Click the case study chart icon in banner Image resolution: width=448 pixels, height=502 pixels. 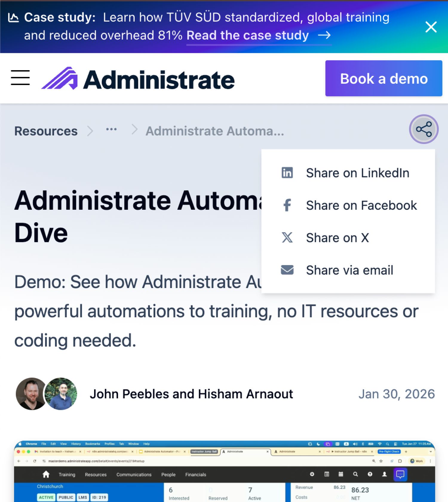pyautogui.click(x=13, y=18)
